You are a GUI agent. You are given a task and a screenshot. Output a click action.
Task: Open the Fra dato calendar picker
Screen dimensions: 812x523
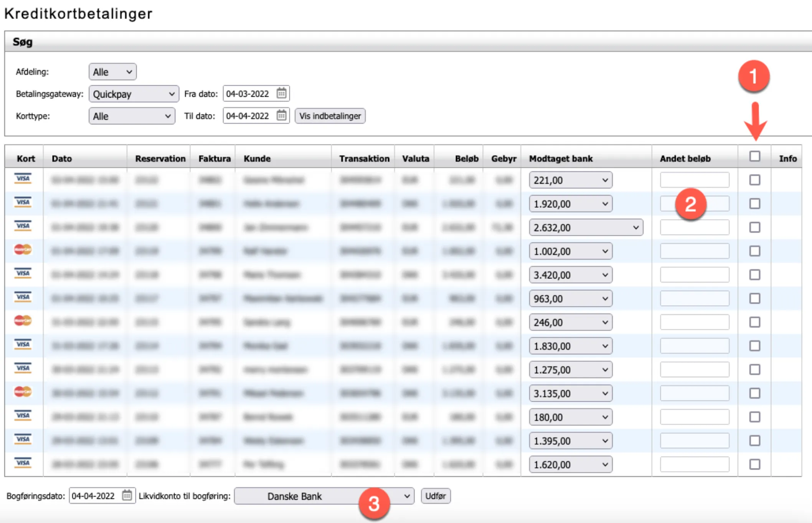point(281,93)
